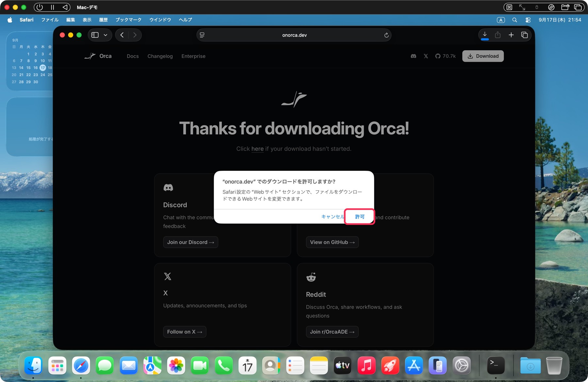
Task: Click the windows icon in VM titlebar
Action: [578, 7]
